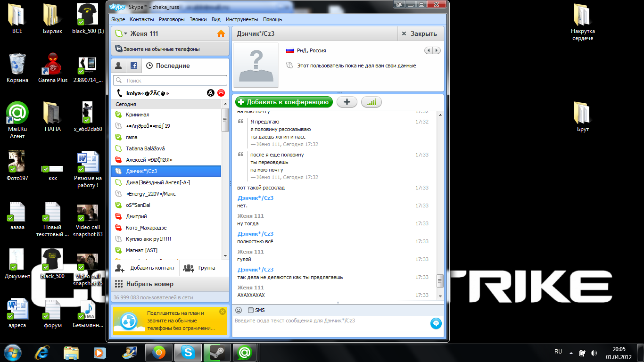Screen dimensions: 644x362
Task: Enable the SMS checkbox
Action: tap(251, 310)
